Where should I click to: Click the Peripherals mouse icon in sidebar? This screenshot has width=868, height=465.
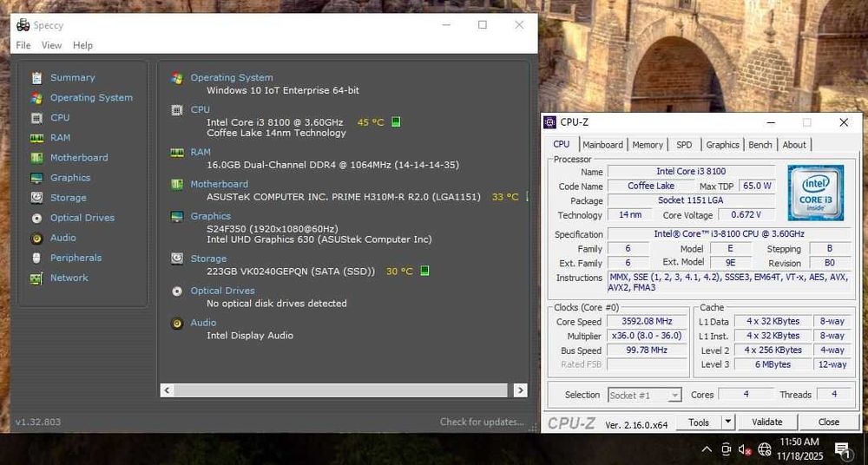[x=36, y=258]
